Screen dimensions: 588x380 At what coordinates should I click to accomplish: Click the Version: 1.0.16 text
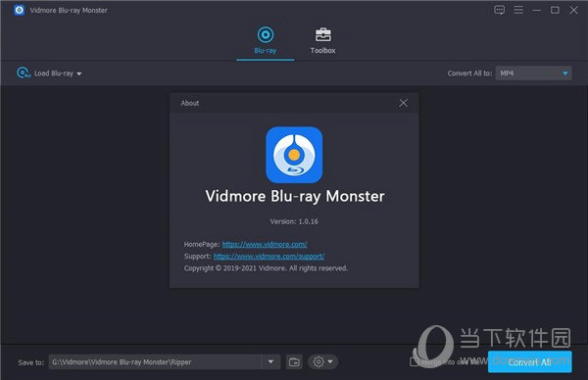point(294,221)
